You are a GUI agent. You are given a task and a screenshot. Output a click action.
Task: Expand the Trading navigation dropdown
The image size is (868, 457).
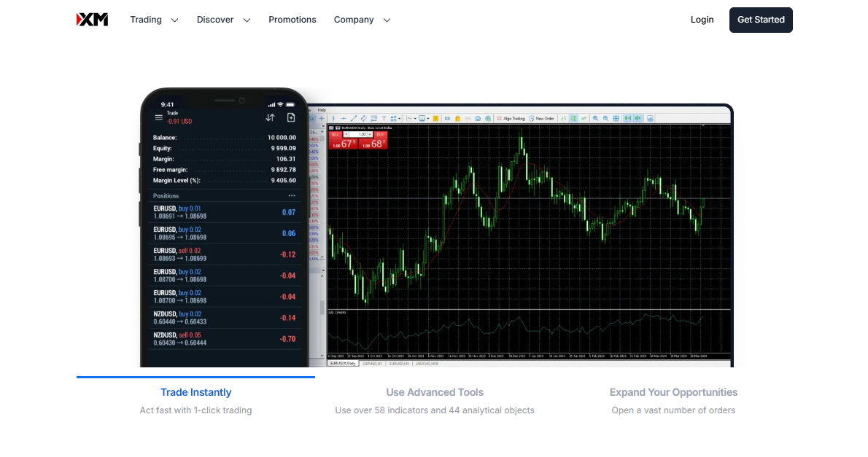[174, 20]
